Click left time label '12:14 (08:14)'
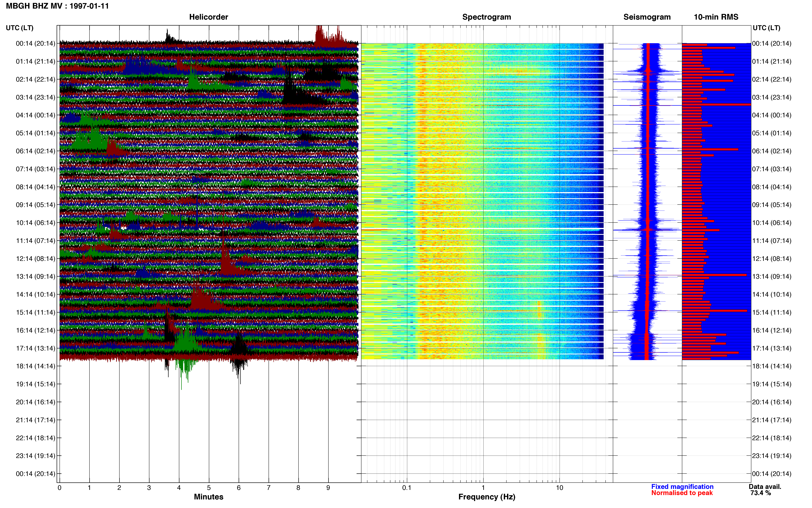 pos(35,259)
